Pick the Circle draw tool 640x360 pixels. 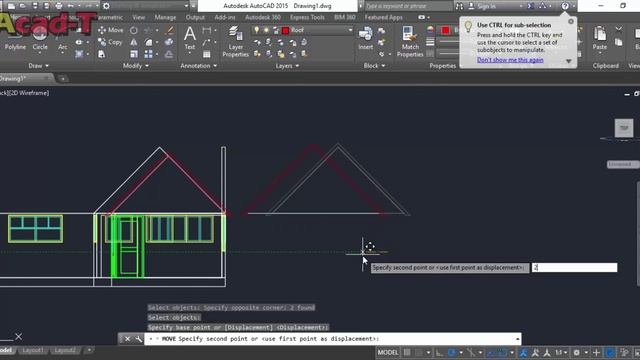coord(40,39)
